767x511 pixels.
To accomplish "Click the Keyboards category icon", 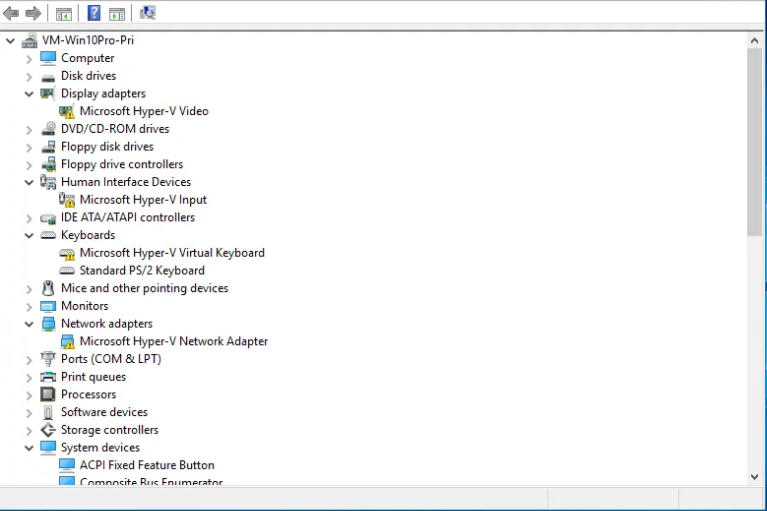I will (48, 235).
